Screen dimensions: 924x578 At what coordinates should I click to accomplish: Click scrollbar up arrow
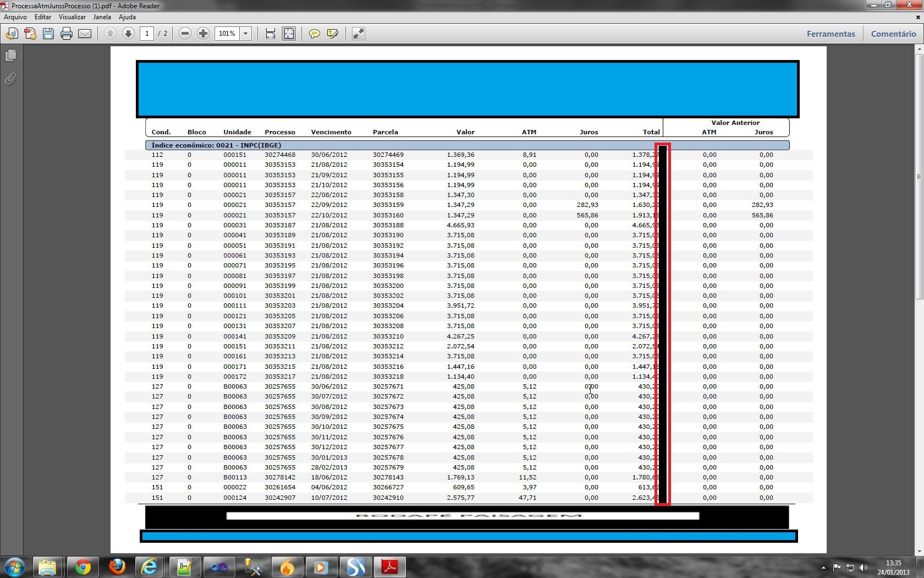pos(919,50)
